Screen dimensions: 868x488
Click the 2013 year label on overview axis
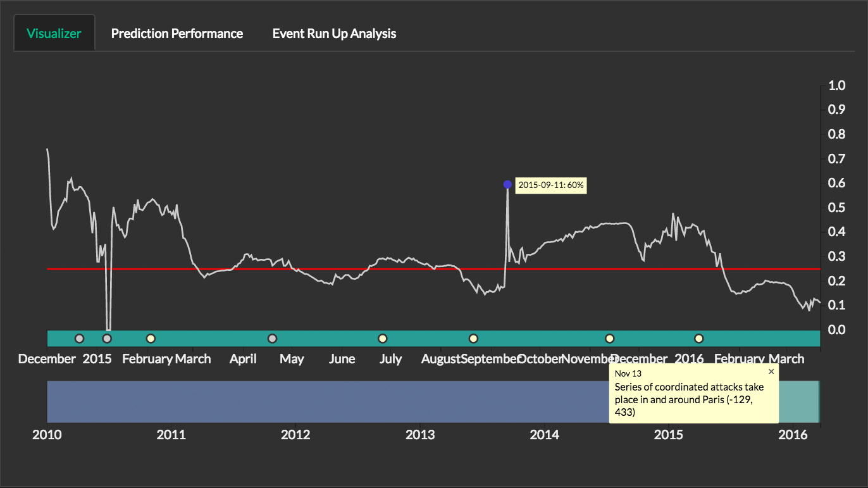[x=420, y=435]
